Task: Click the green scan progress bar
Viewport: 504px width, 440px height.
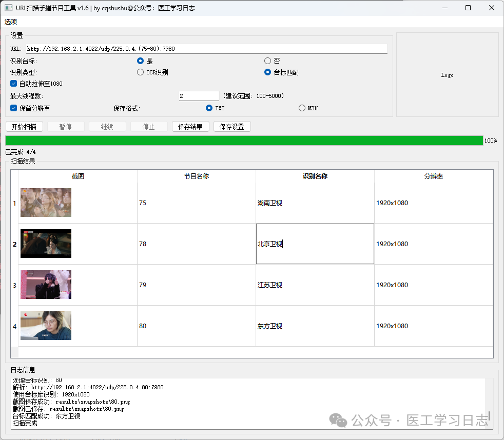Action: pyautogui.click(x=244, y=141)
